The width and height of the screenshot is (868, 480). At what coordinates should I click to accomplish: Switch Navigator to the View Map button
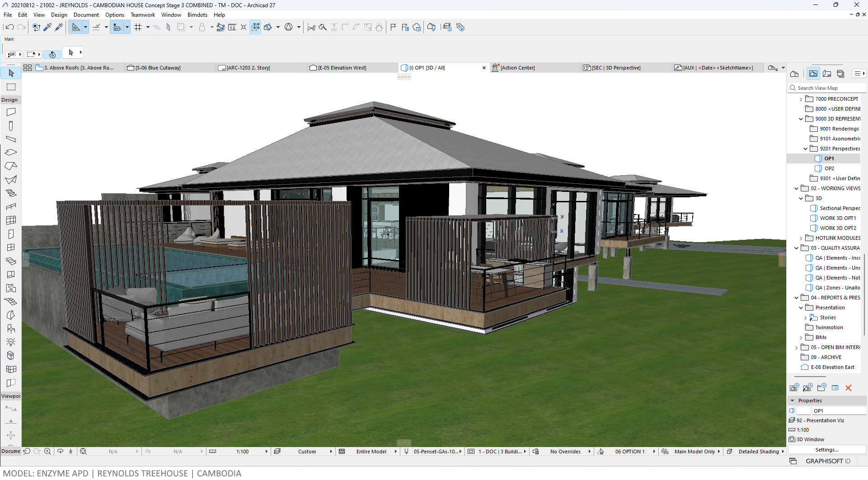[813, 74]
